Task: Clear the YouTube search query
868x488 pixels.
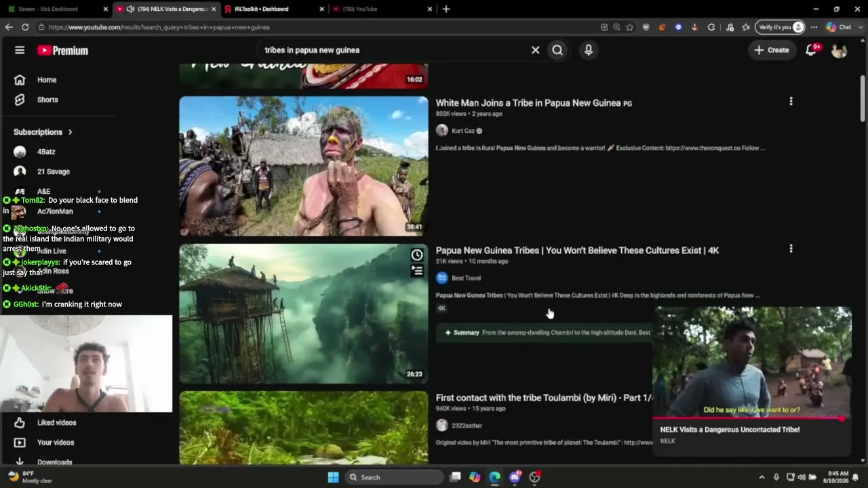Action: coord(535,50)
